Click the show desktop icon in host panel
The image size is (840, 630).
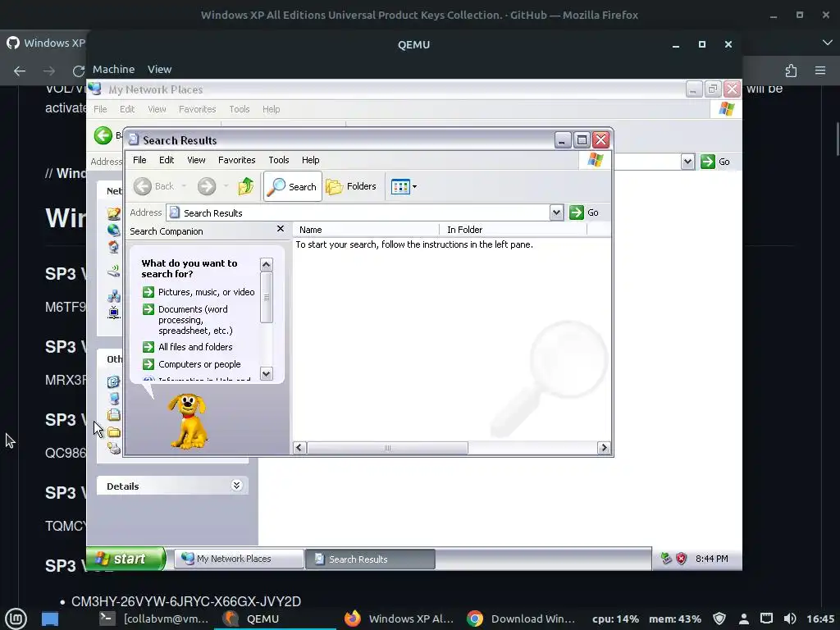click(x=50, y=619)
